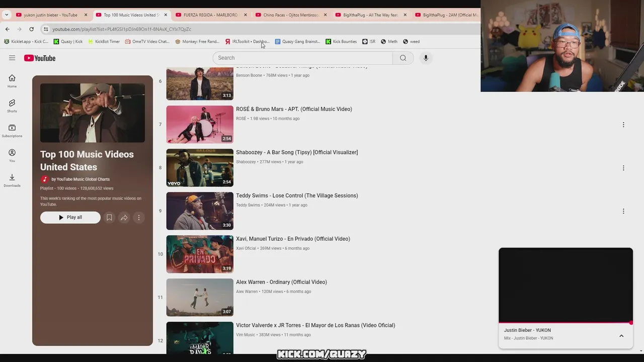Go to Home in the sidebar
644x362 pixels.
[x=12, y=80]
